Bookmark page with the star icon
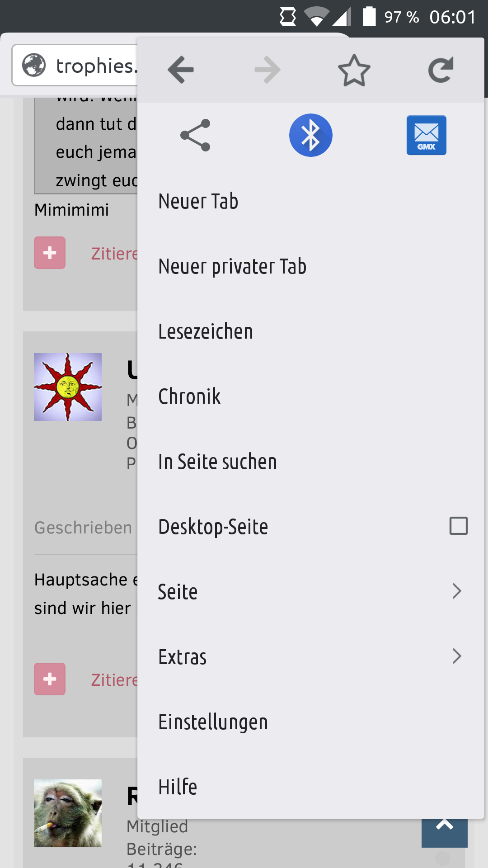488x868 pixels. coord(354,70)
